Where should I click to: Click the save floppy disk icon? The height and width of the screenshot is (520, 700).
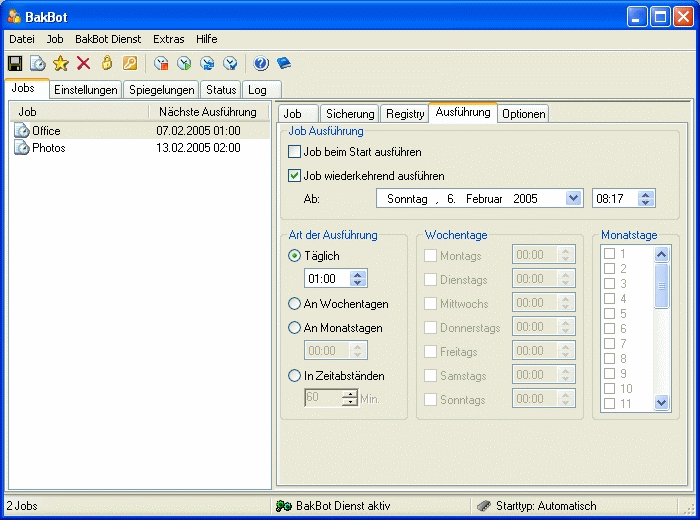coord(15,63)
